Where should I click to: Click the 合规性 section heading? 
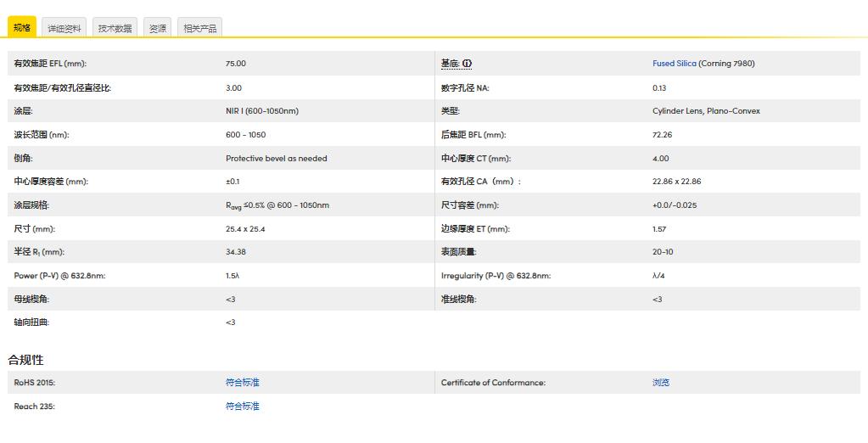click(25, 360)
